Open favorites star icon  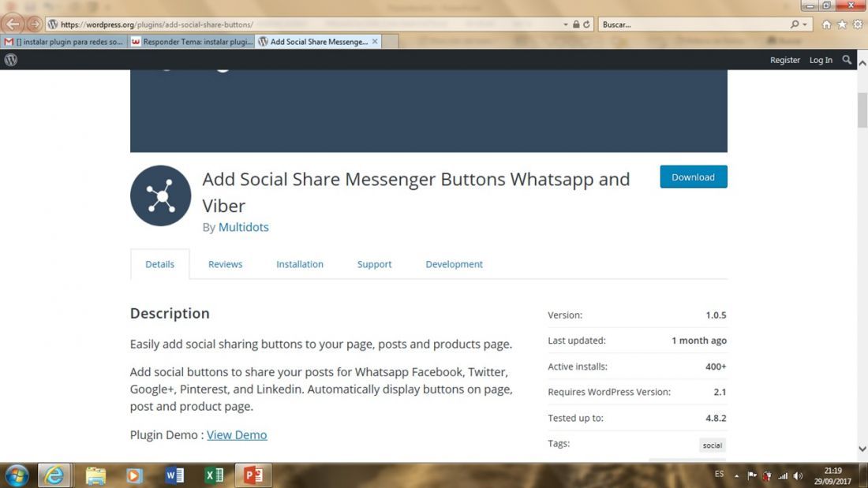[x=842, y=24]
